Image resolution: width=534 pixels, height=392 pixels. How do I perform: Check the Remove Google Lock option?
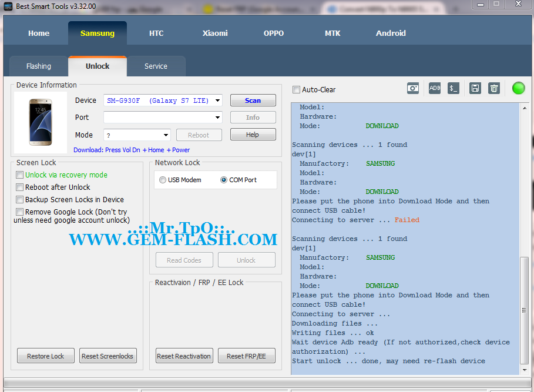point(20,212)
